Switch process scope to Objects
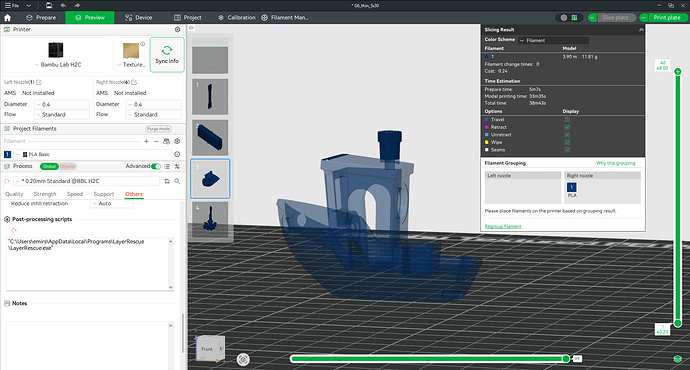Screen dimensions: 690x370 67,166
